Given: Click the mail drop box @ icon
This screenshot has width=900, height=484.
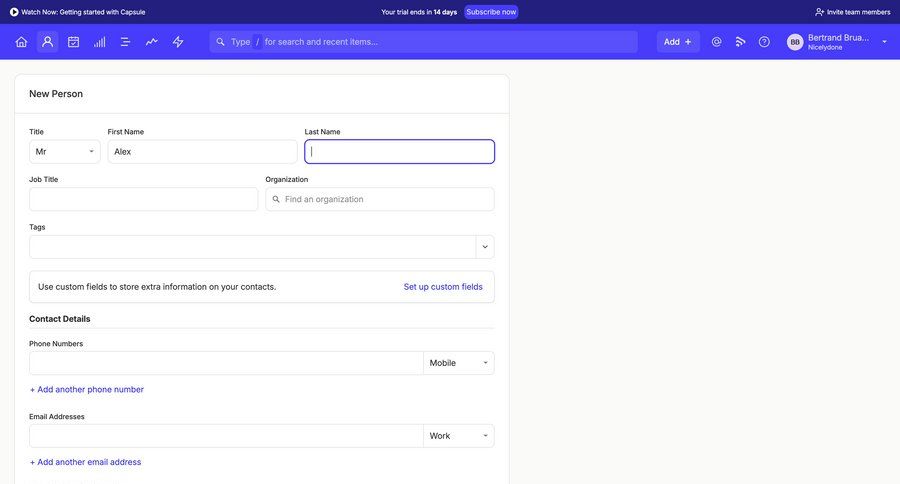Looking at the screenshot, I should pos(716,42).
